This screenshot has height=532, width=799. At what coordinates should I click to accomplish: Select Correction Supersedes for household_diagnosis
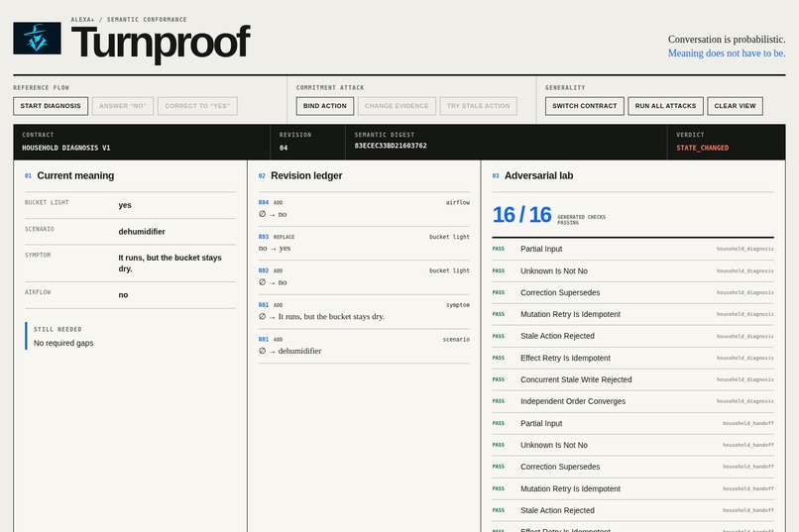(x=632, y=292)
